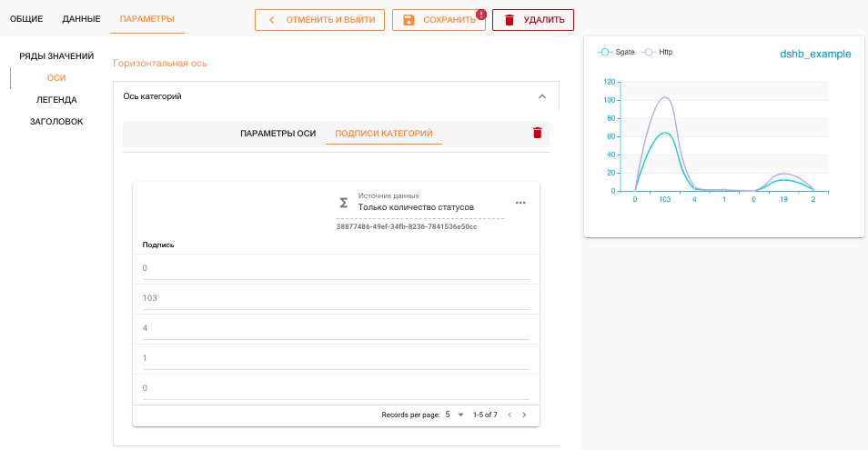Click the label field containing 103

tap(336, 298)
